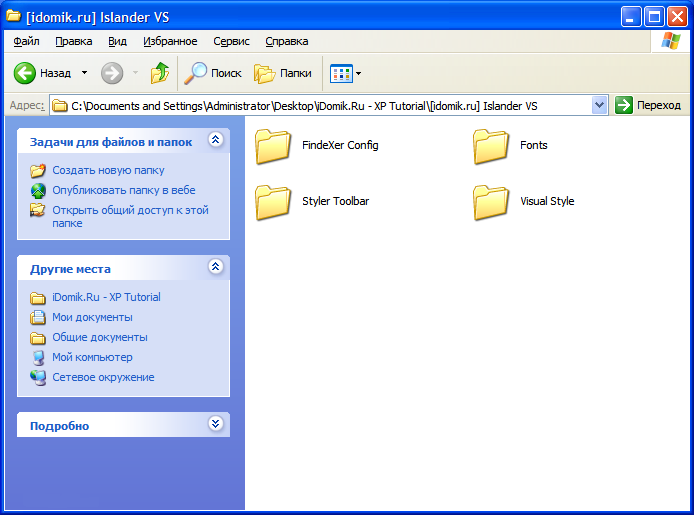
Task: Click the share folder task icon
Action: coord(38,210)
